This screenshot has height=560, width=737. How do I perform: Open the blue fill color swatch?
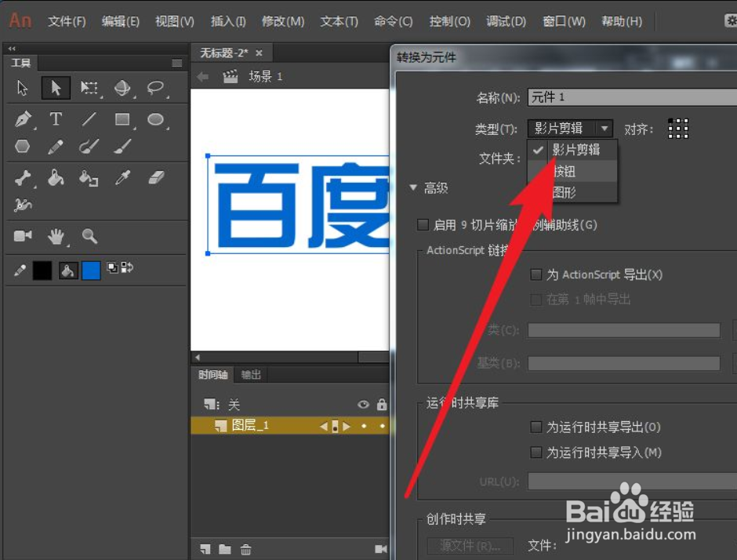[91, 271]
